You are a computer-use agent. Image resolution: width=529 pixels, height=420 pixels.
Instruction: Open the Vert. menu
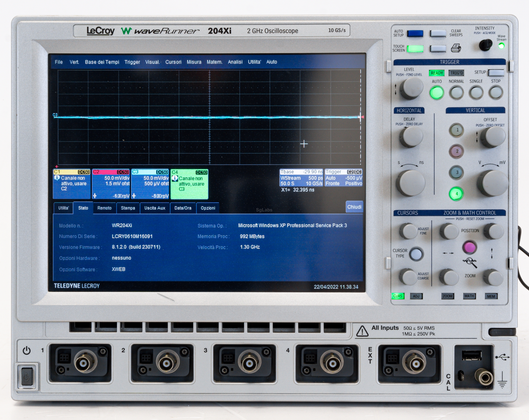(74, 62)
